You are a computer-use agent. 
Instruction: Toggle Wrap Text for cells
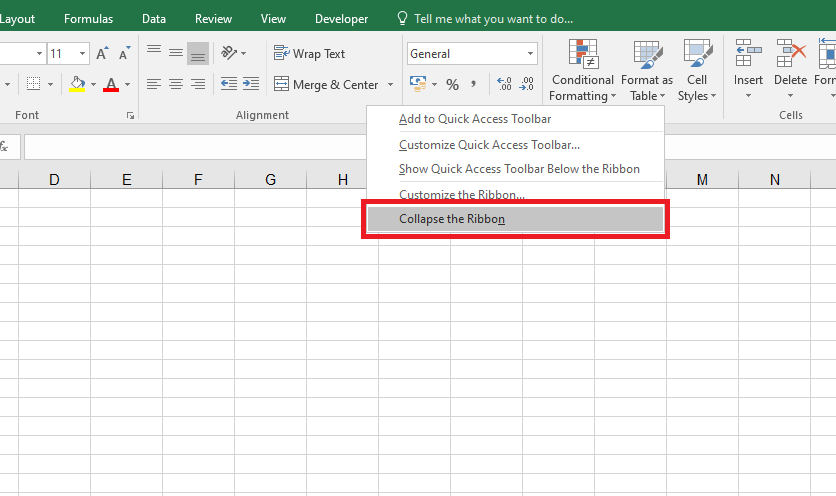pos(309,54)
